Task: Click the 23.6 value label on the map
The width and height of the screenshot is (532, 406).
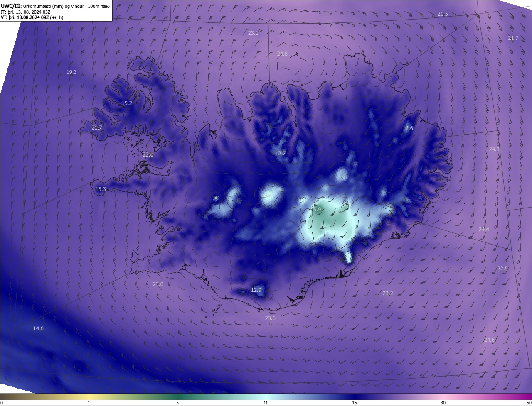Action: (270, 318)
